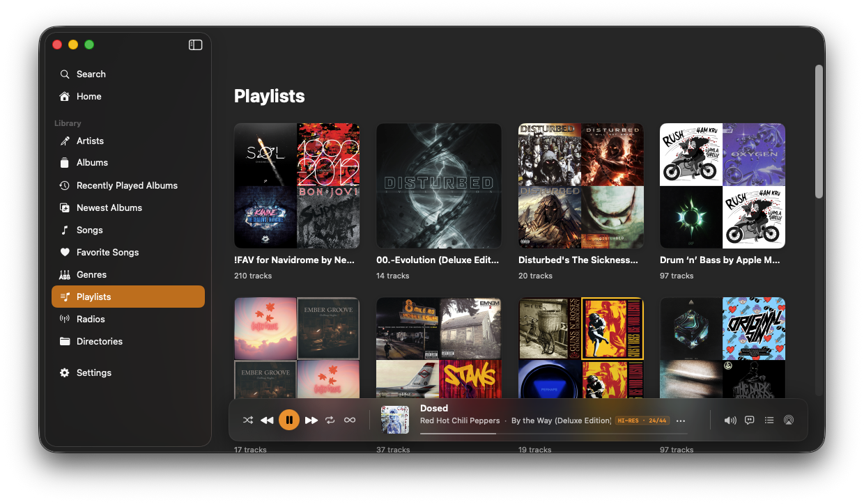The height and width of the screenshot is (504, 864).
Task: Open more options for the current track
Action: tap(681, 420)
